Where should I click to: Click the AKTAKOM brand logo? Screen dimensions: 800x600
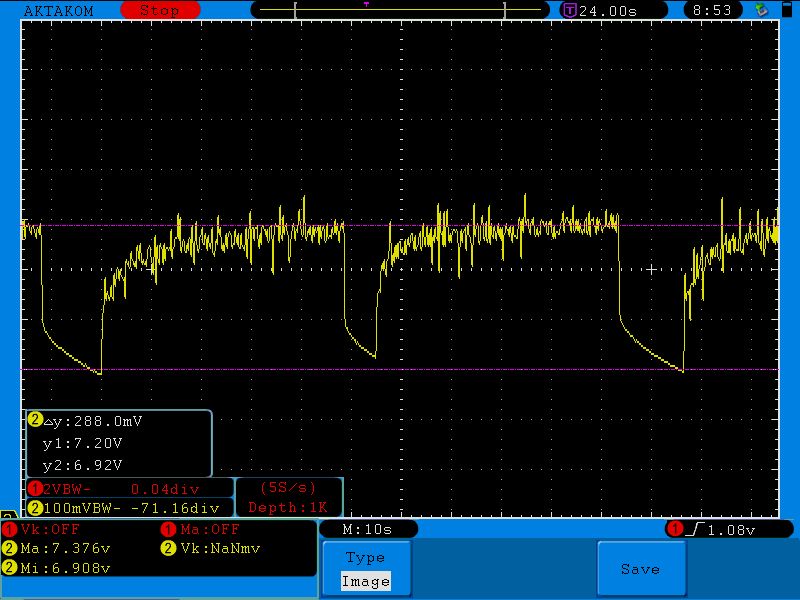[56, 10]
